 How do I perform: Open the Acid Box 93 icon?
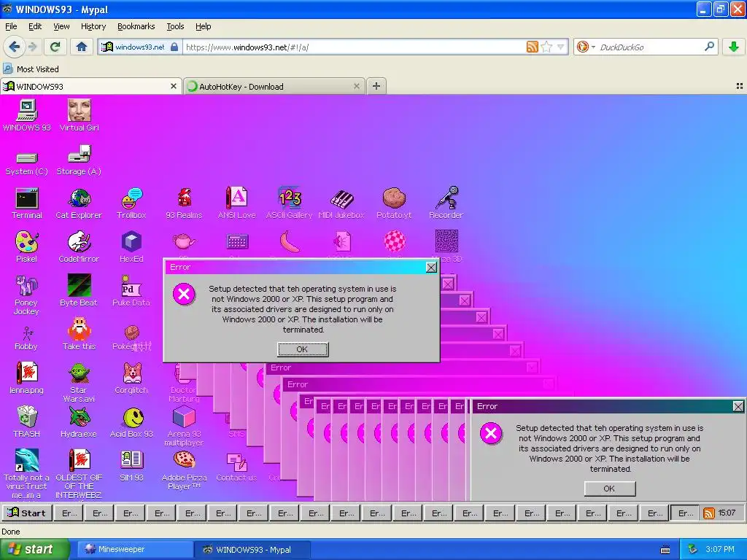131,421
